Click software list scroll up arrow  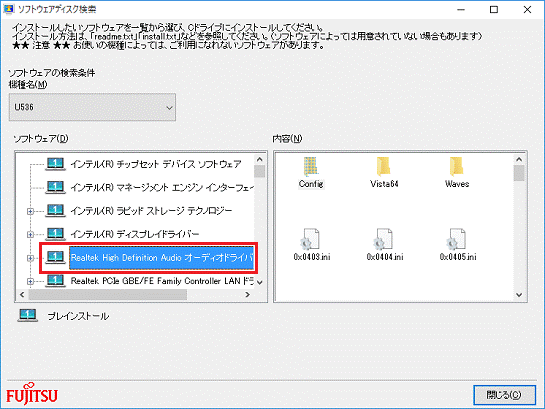[x=259, y=159]
